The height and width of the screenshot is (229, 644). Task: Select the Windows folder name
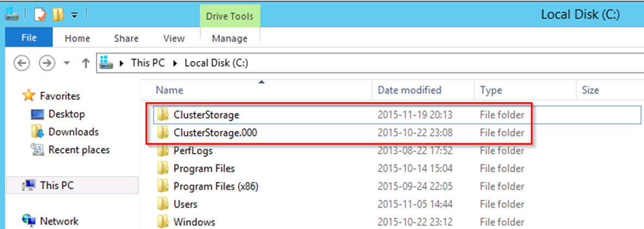[x=194, y=222]
